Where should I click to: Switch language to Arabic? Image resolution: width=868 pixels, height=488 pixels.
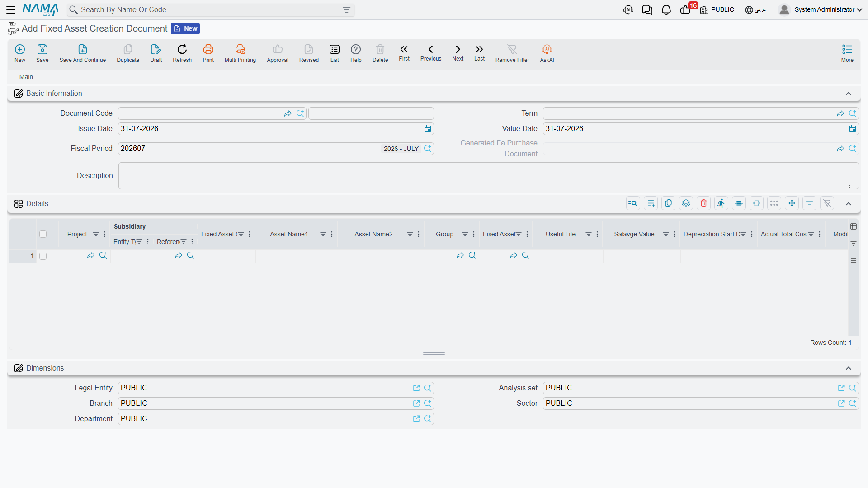click(756, 10)
